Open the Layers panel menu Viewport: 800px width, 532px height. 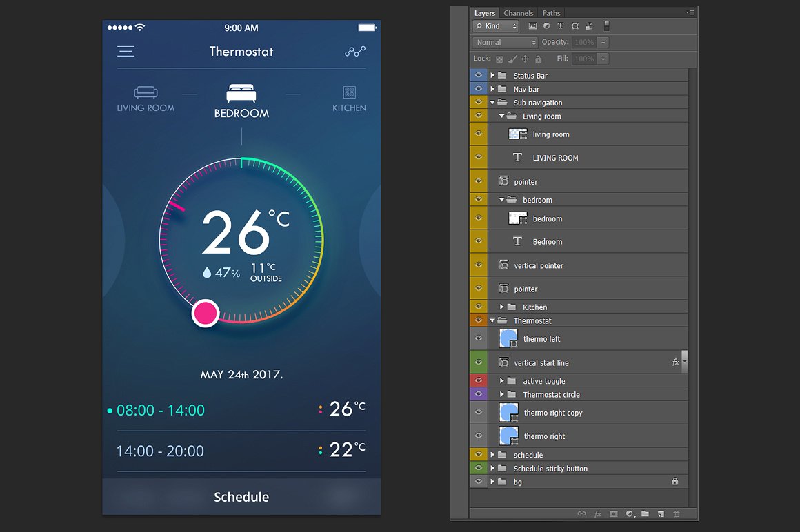pos(690,12)
